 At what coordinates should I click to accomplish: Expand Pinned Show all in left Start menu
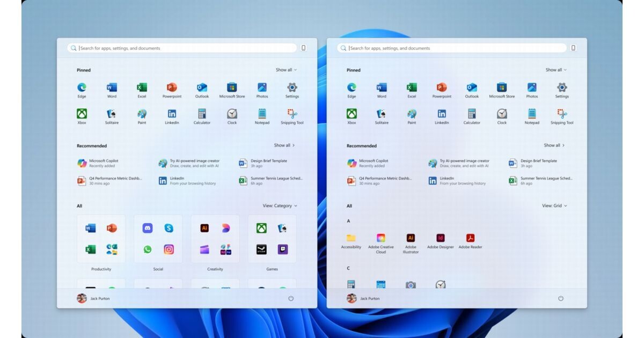click(x=286, y=70)
